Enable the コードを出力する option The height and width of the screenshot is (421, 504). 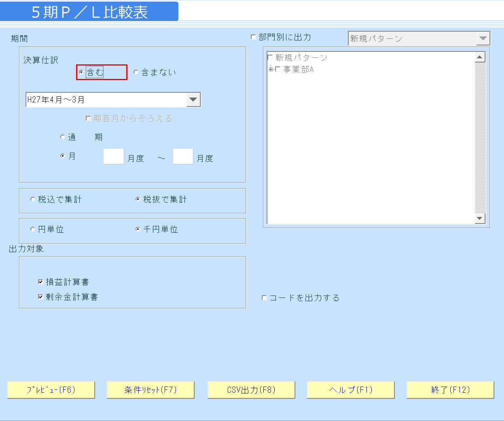[x=264, y=298]
